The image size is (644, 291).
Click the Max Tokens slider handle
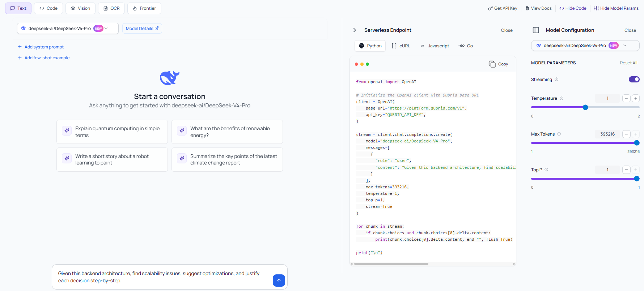pos(637,143)
